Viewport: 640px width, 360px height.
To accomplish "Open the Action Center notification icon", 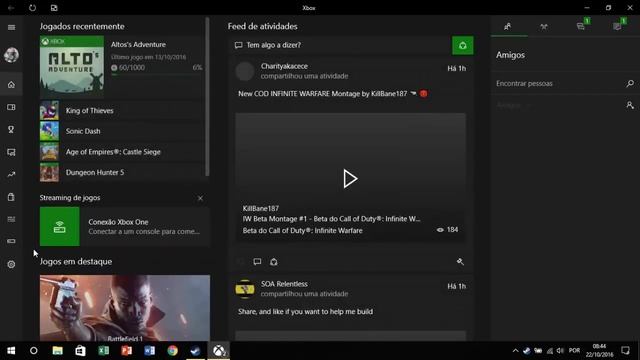I will point(625,351).
